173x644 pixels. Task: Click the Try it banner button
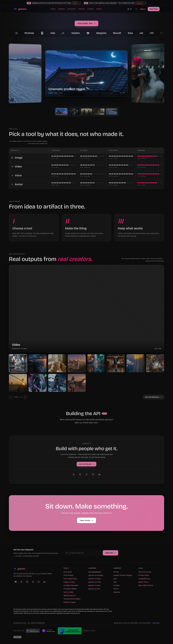[75, 3]
